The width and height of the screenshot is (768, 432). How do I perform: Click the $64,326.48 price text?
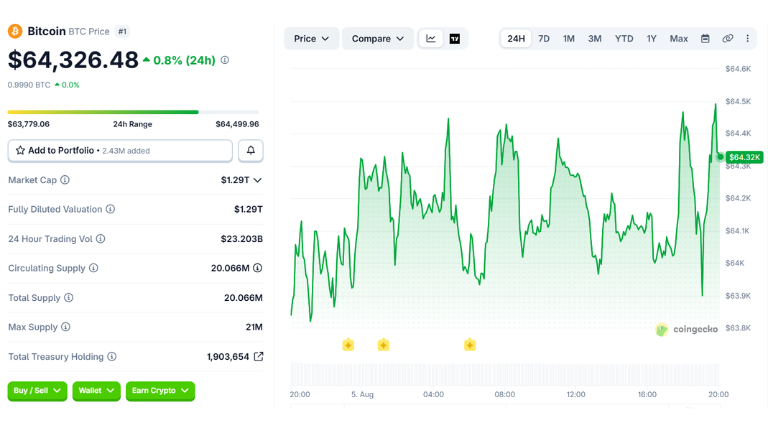pos(73,60)
